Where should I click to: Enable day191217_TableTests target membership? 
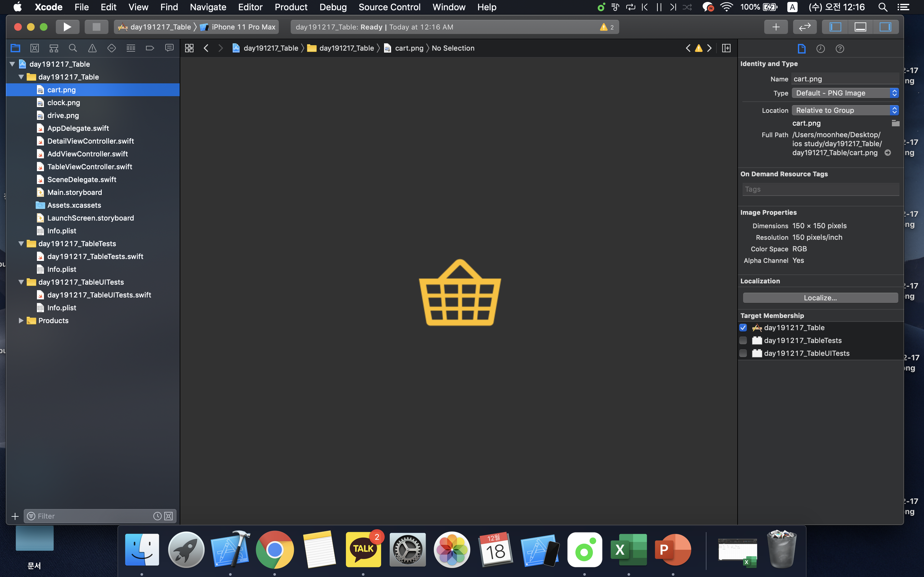click(x=743, y=340)
